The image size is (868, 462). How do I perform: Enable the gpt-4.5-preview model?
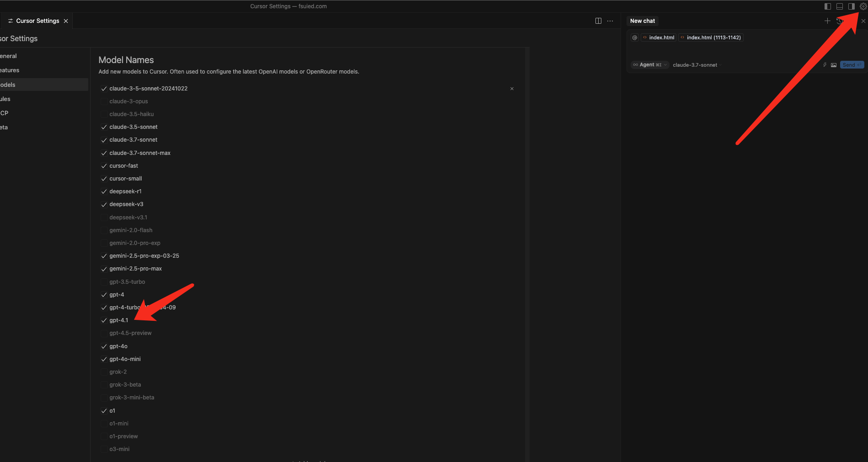(104, 333)
